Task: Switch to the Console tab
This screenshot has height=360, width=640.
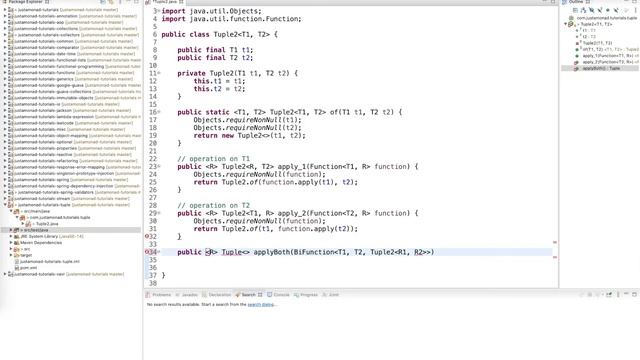Action: (x=278, y=295)
